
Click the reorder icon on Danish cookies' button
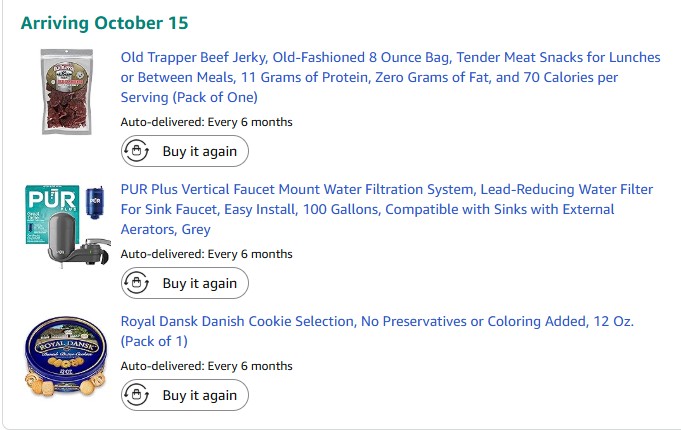coord(136,396)
